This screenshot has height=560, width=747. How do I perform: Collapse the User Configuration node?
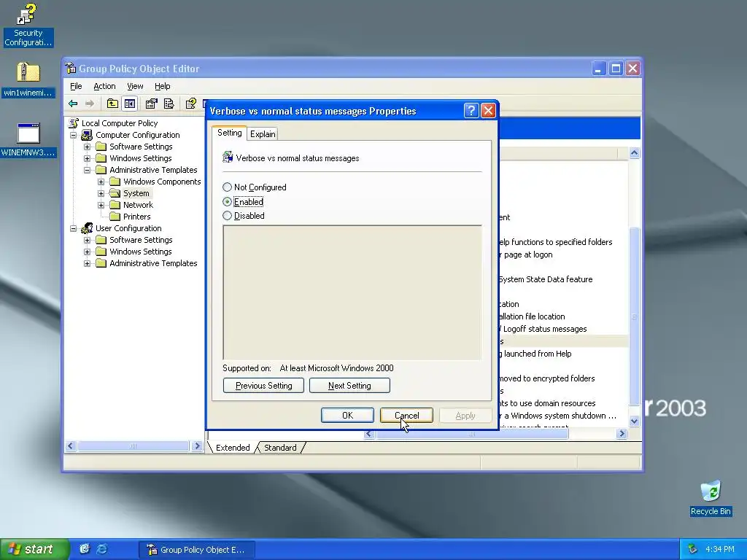[x=74, y=228]
